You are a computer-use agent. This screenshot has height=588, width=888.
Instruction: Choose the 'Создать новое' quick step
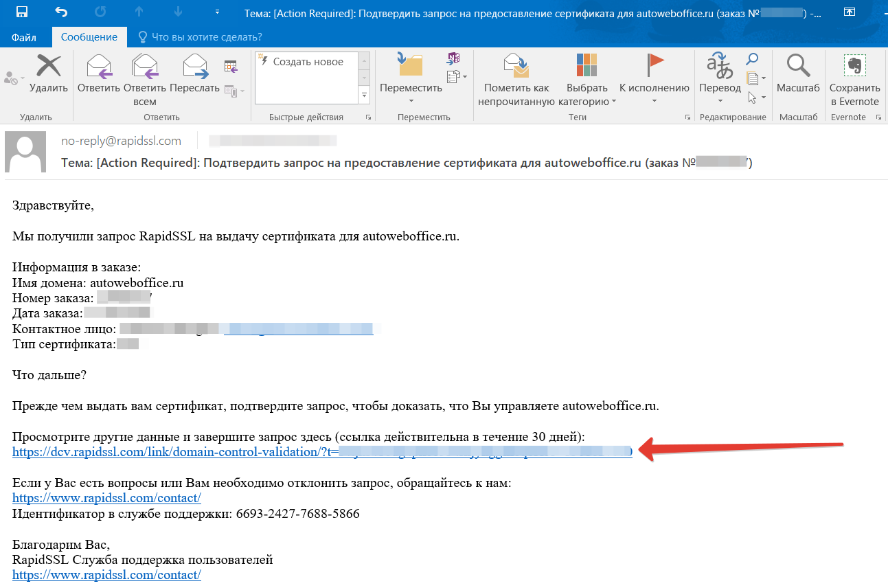point(306,62)
